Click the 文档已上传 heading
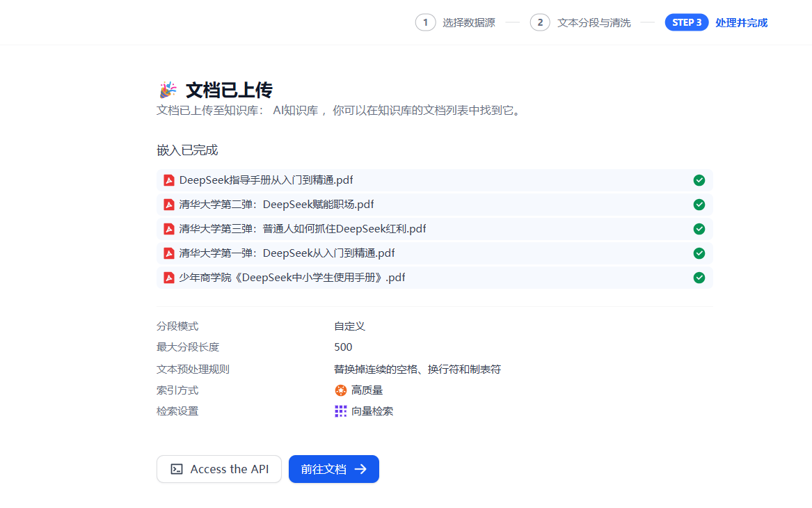 (229, 90)
